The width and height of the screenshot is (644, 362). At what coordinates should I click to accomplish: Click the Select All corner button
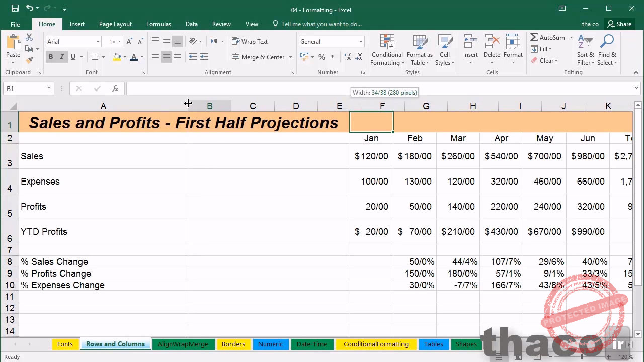pyautogui.click(x=9, y=106)
